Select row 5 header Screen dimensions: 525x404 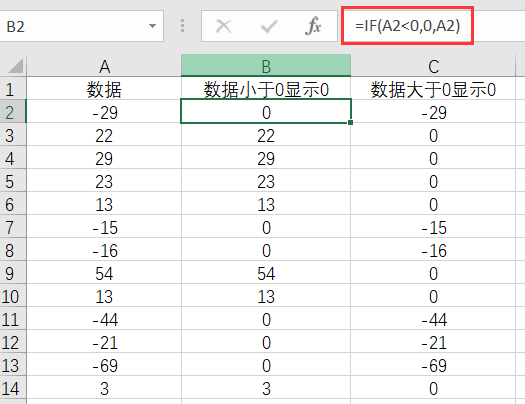click(13, 180)
